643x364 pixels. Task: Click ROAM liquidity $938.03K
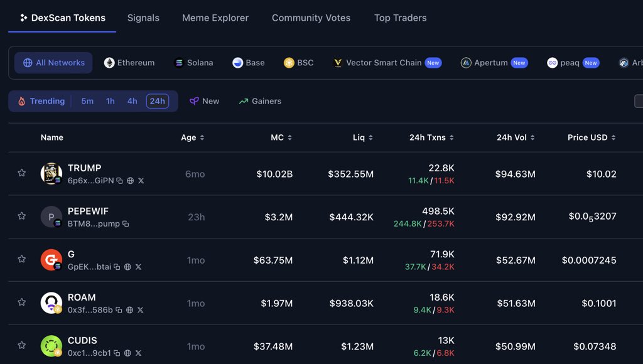click(x=352, y=303)
